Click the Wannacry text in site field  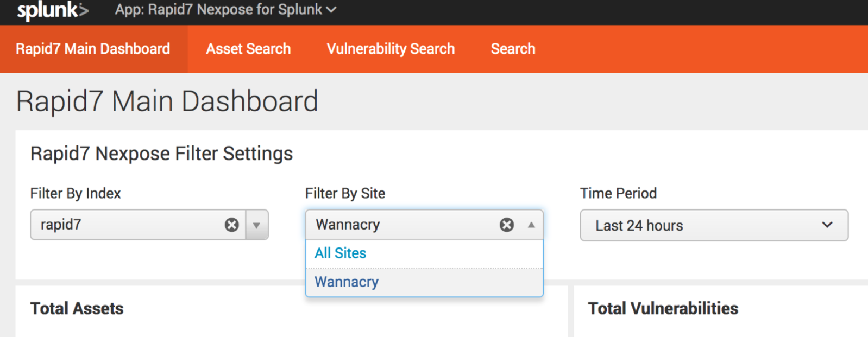click(348, 225)
